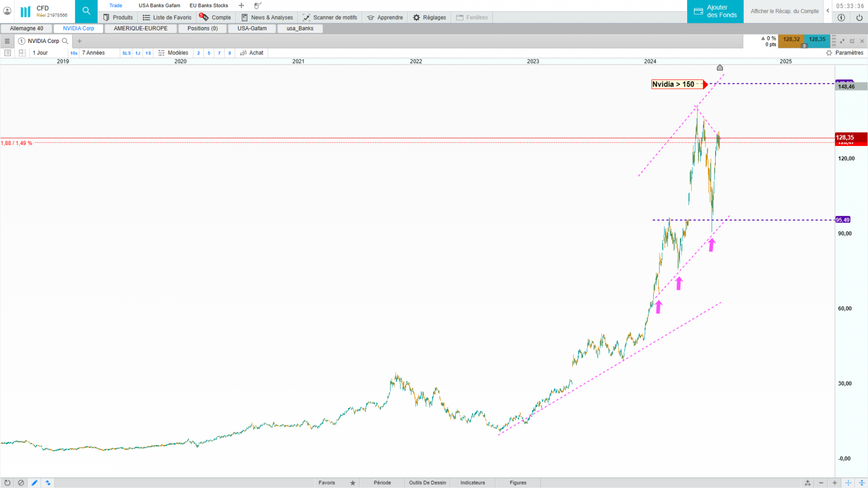Open Liste de Favoris

tap(167, 17)
